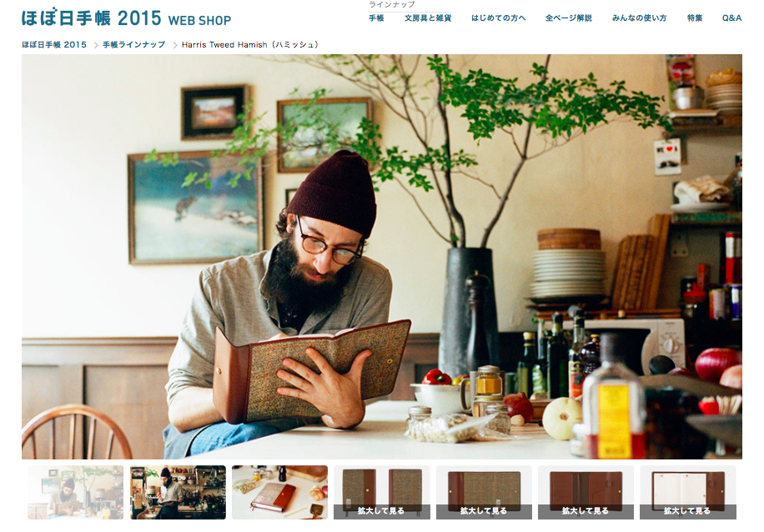Go to 手帳ラインナップ breadcrumb
764x532 pixels.
(134, 45)
